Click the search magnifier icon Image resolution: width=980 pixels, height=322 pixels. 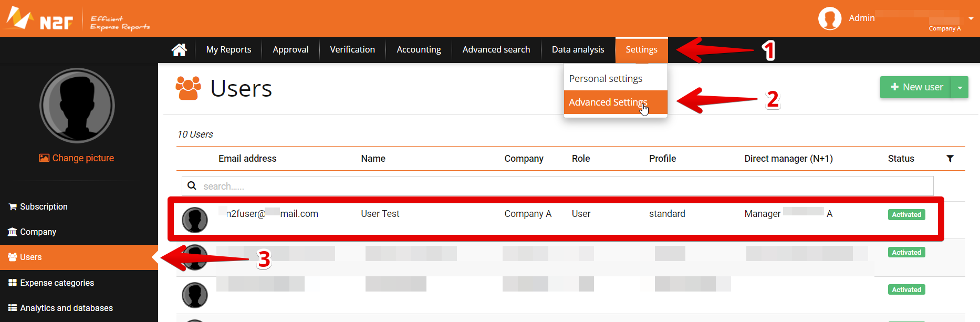192,185
